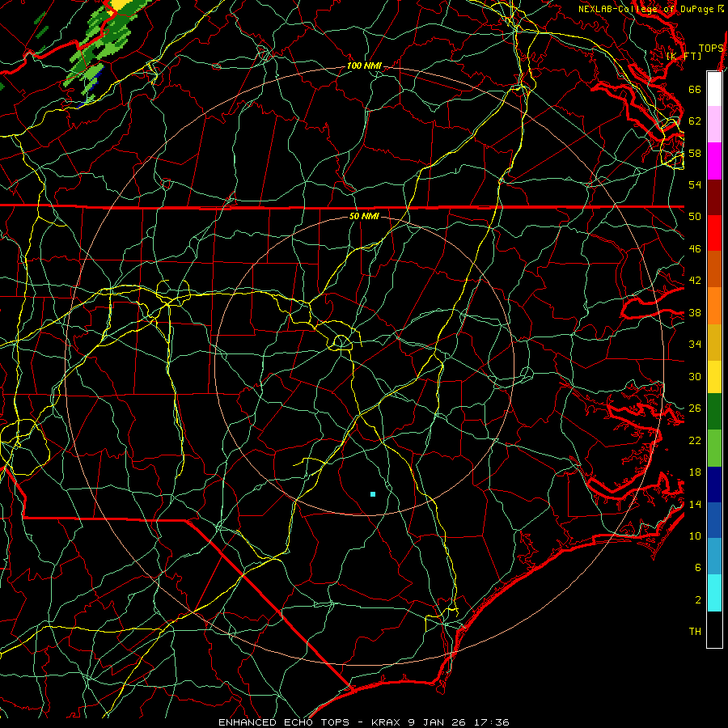The height and width of the screenshot is (728, 728).
Task: Click the "100 NMI" range ring label
Action: [x=364, y=66]
